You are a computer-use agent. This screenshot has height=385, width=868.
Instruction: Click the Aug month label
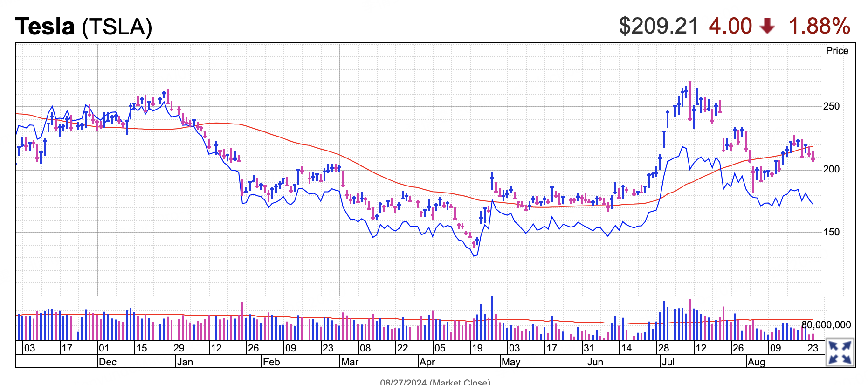click(756, 362)
